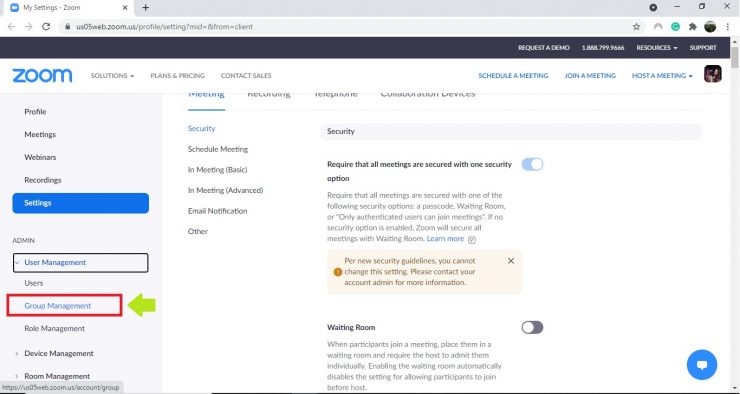Screen dimensions: 740x394
Task: Select Settings in the sidebar
Action: tap(80, 203)
